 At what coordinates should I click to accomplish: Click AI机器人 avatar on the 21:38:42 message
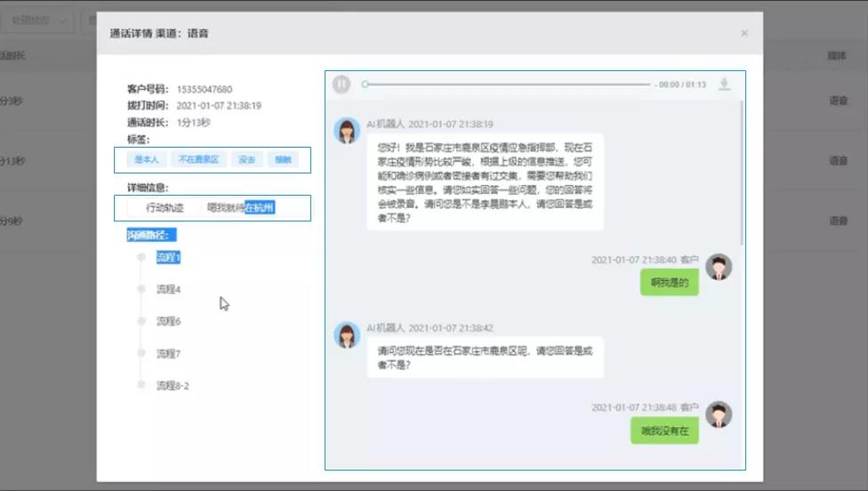346,334
